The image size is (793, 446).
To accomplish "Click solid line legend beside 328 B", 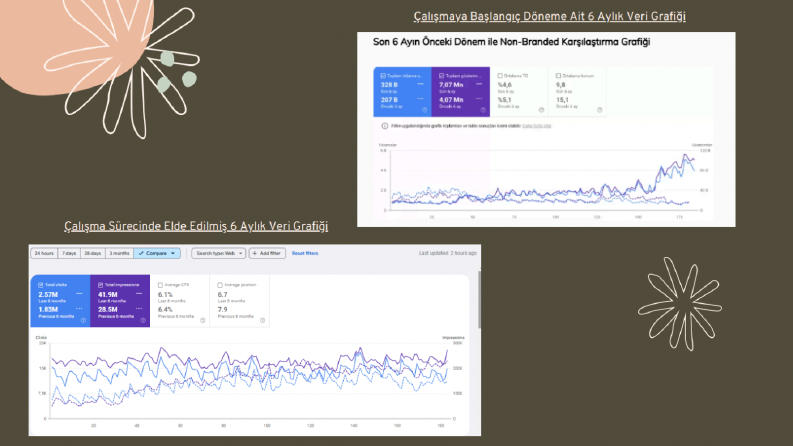I will pos(420,84).
